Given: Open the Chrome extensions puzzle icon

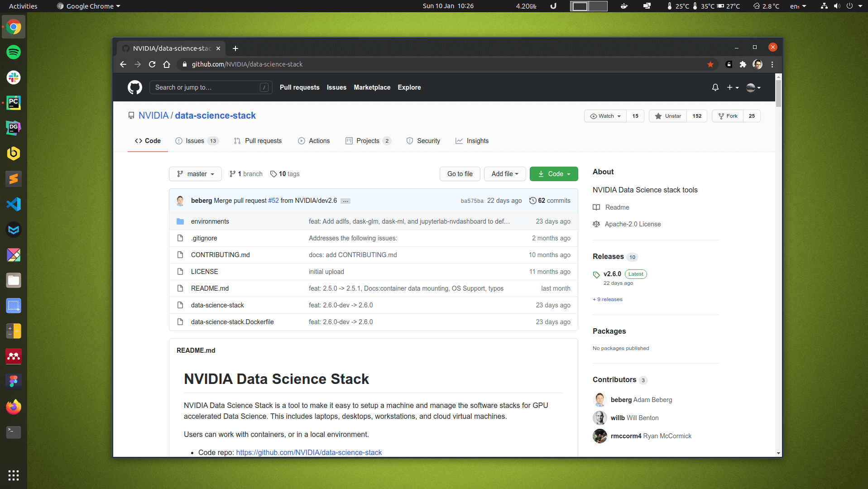Looking at the screenshot, I should point(743,64).
